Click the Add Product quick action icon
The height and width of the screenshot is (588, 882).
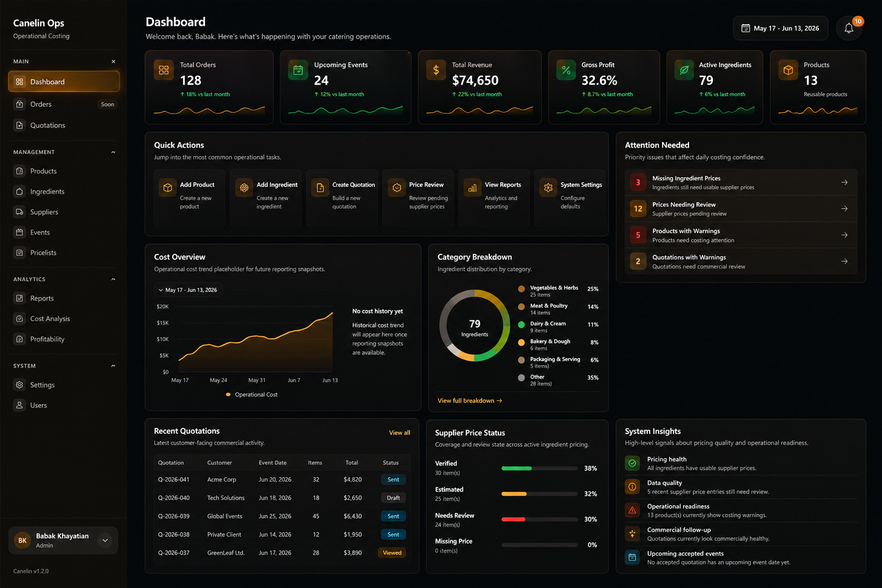pyautogui.click(x=168, y=187)
